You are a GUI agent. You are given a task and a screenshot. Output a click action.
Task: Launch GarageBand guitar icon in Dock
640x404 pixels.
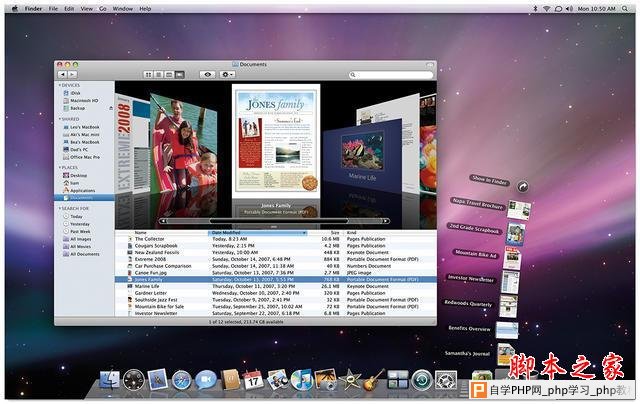[x=373, y=380]
